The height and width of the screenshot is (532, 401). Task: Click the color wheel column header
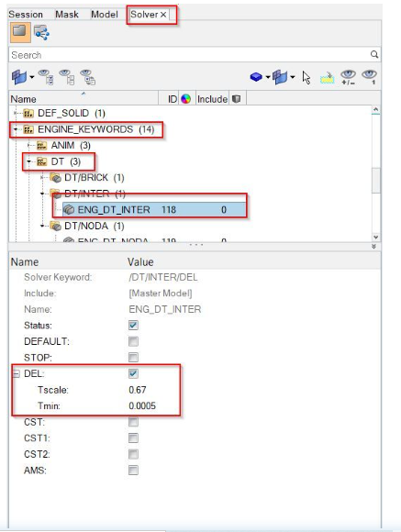185,99
